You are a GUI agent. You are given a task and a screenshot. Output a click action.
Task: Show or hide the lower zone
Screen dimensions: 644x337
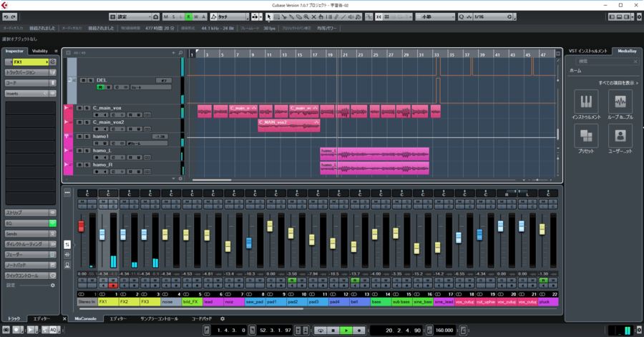point(620,17)
